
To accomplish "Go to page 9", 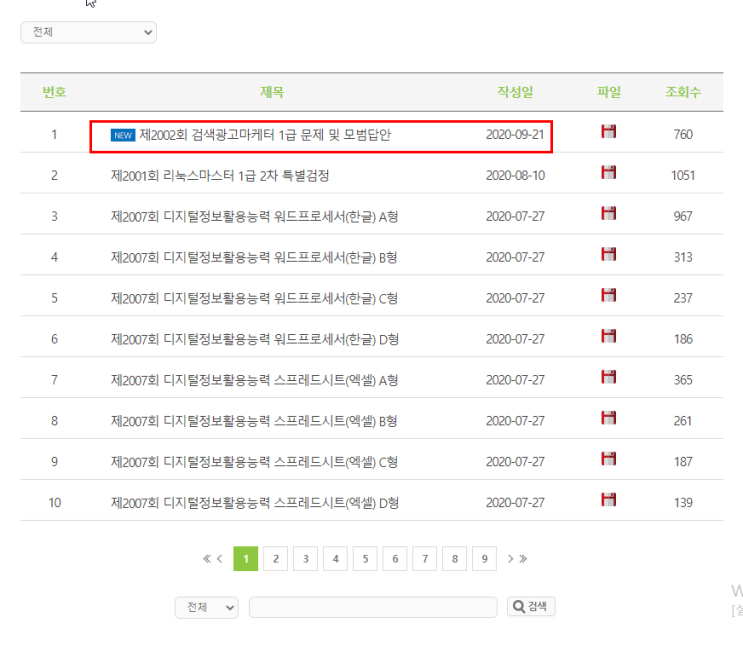I will (x=485, y=559).
